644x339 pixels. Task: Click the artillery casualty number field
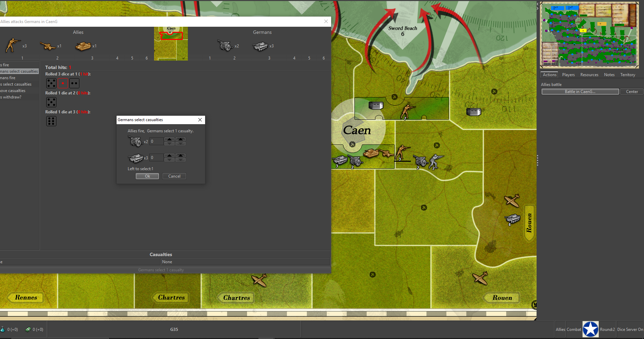tap(156, 141)
